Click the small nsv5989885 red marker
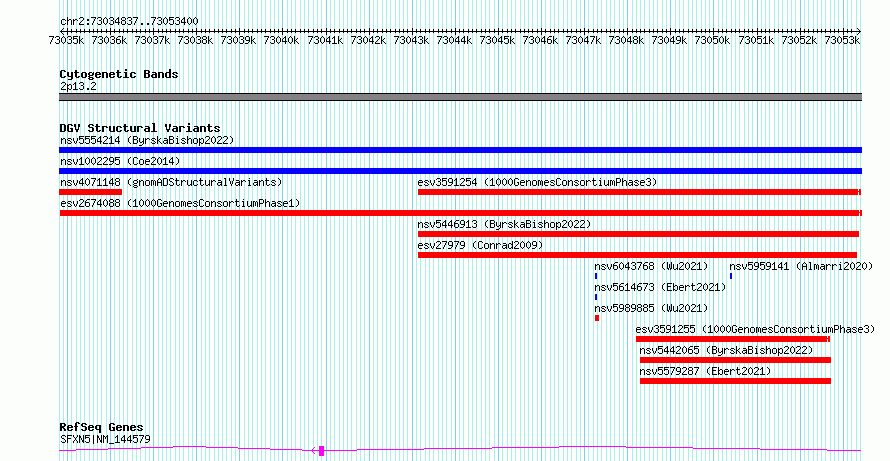Image resolution: width=890 pixels, height=461 pixels. coord(597,318)
